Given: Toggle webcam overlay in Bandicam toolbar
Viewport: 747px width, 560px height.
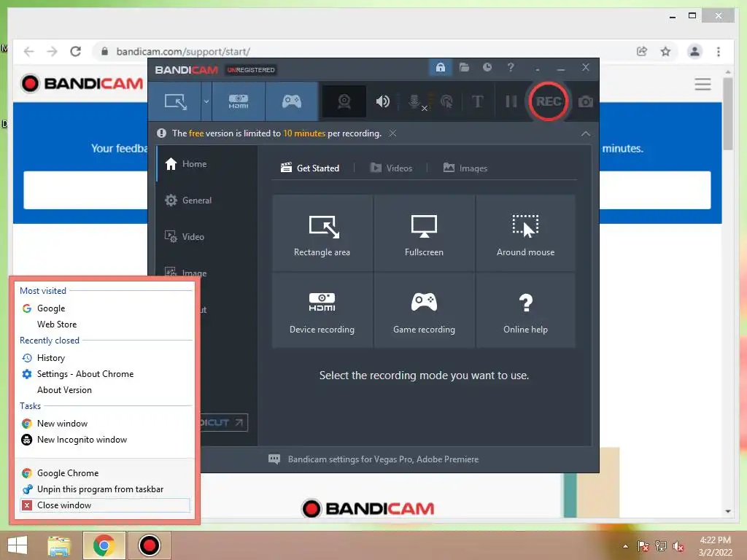Looking at the screenshot, I should pos(344,101).
